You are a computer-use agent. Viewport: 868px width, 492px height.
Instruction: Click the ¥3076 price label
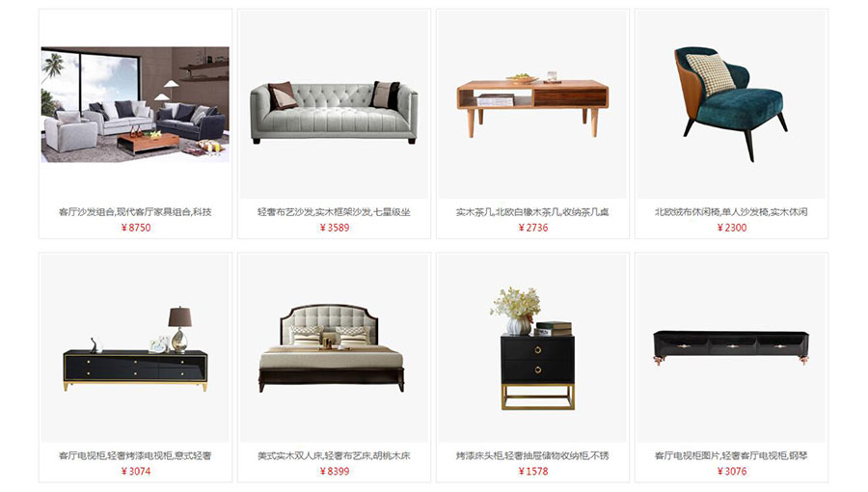coord(732,472)
